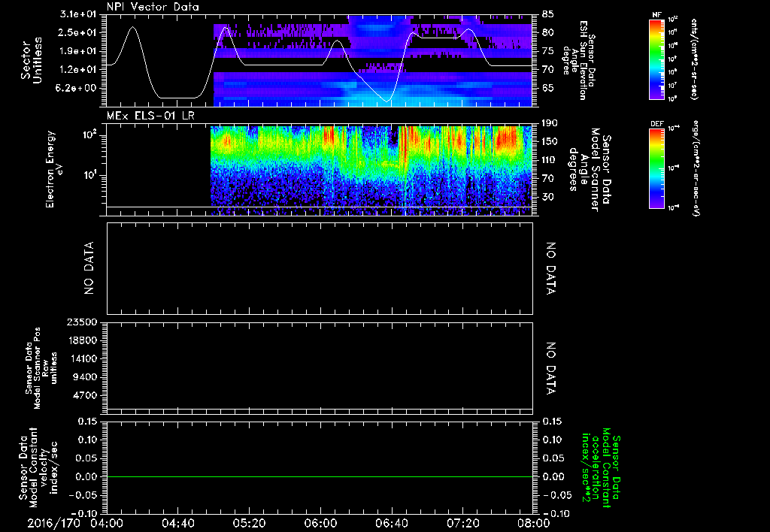This screenshot has width=770, height=532.
Task: Click the Electron Energy eV axis label
Action: (x=54, y=169)
